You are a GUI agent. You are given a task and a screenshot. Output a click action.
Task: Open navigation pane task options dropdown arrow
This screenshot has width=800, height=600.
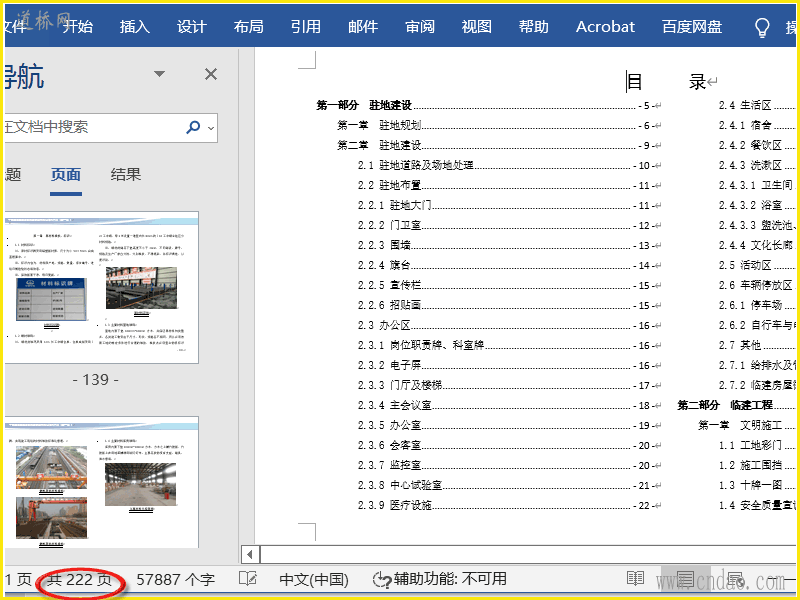pyautogui.click(x=159, y=74)
